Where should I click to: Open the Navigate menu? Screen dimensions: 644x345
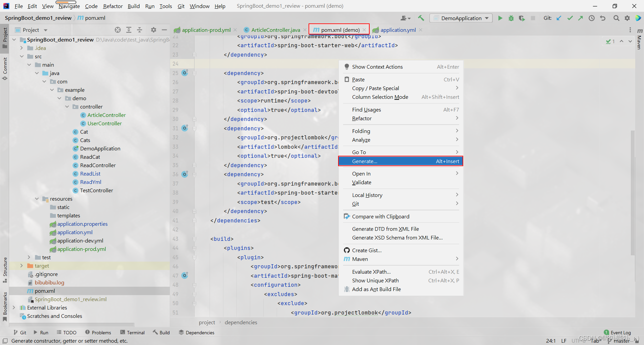point(69,6)
